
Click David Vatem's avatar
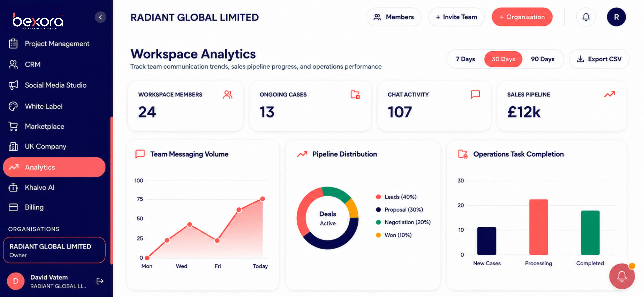[16, 281]
